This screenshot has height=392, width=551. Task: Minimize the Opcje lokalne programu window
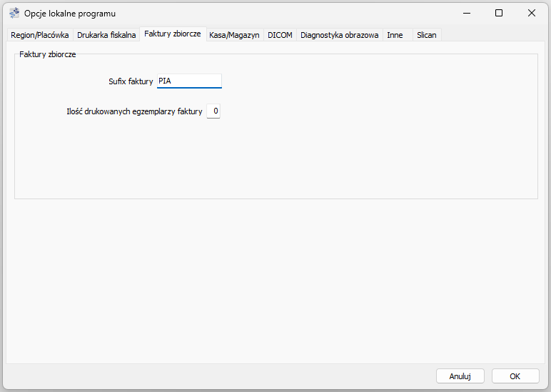pos(466,13)
